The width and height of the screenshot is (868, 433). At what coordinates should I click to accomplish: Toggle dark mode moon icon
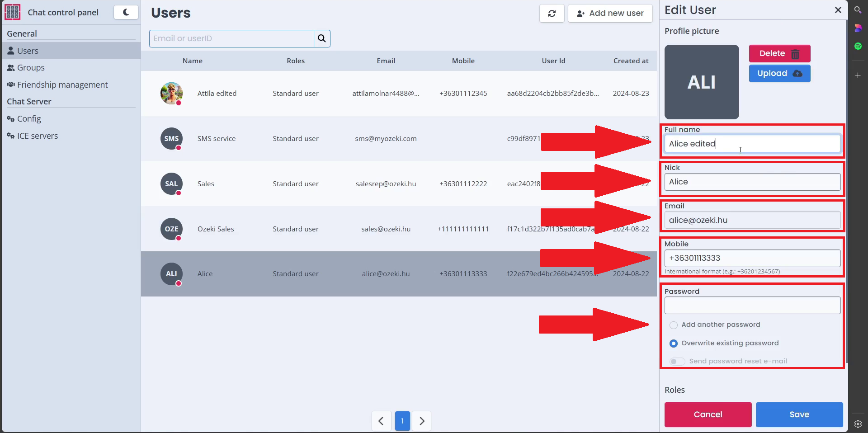point(126,12)
